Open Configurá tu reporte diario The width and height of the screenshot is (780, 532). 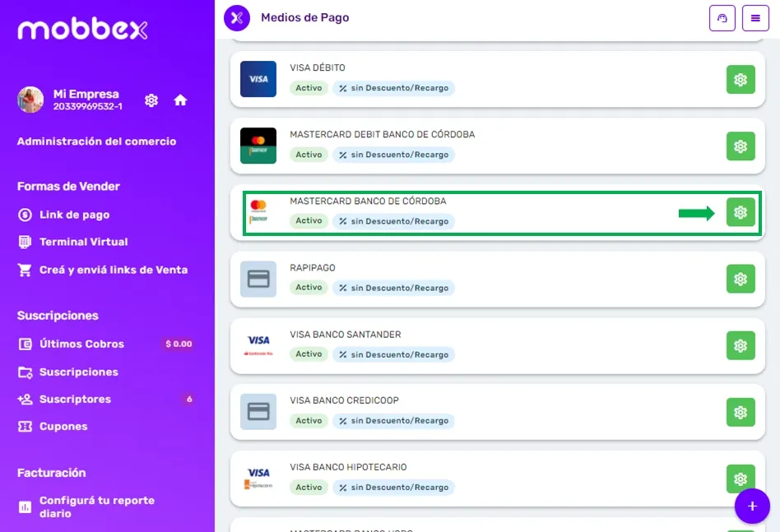(86, 507)
